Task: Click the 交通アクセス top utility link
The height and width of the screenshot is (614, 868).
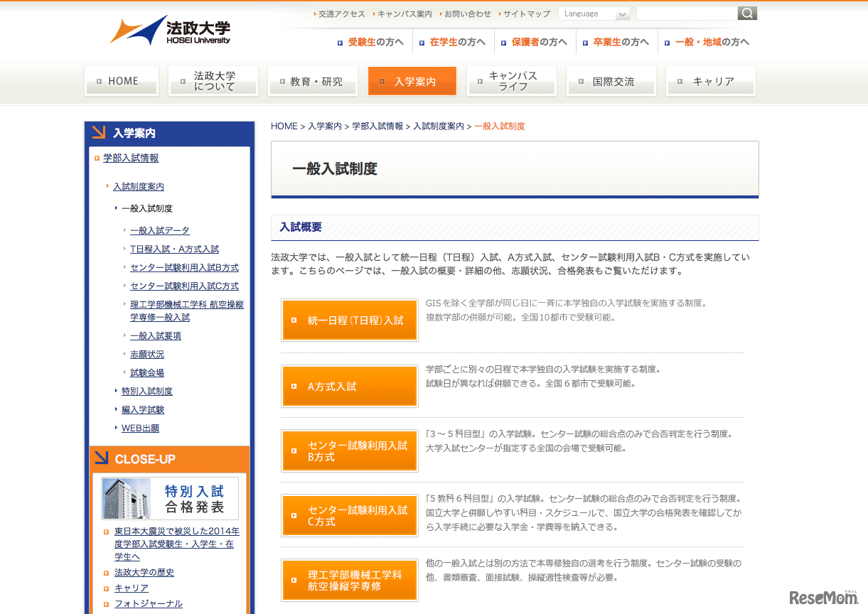Action: click(x=341, y=14)
